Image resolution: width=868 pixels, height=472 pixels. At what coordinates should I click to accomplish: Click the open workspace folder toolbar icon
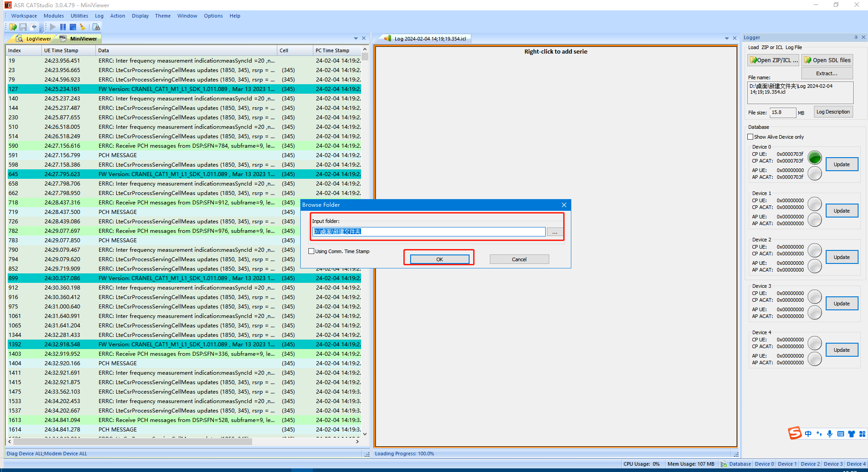(x=13, y=27)
